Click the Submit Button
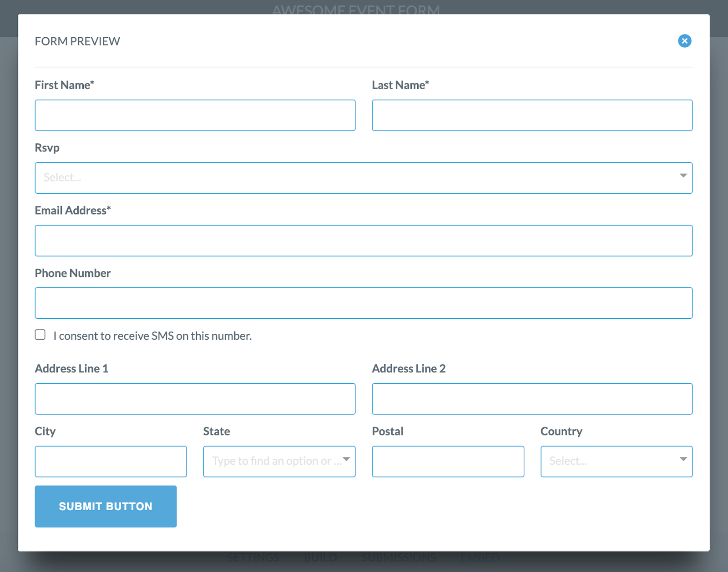This screenshot has width=728, height=572. 106,507
